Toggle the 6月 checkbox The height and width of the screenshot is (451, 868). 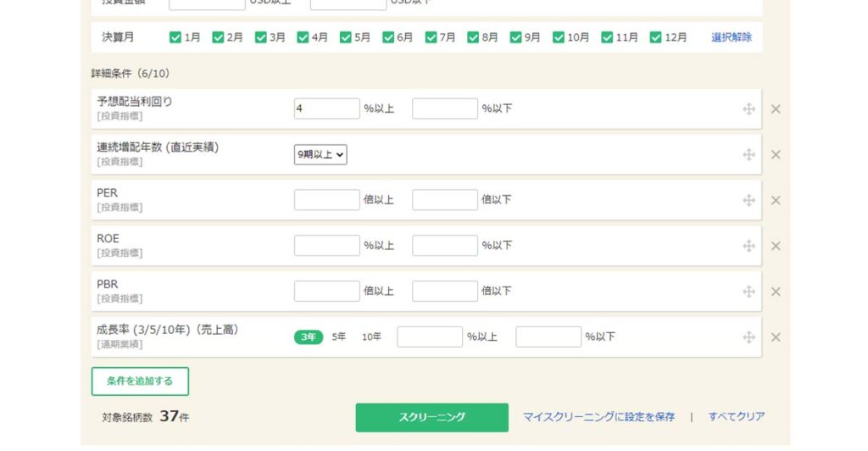(x=388, y=37)
